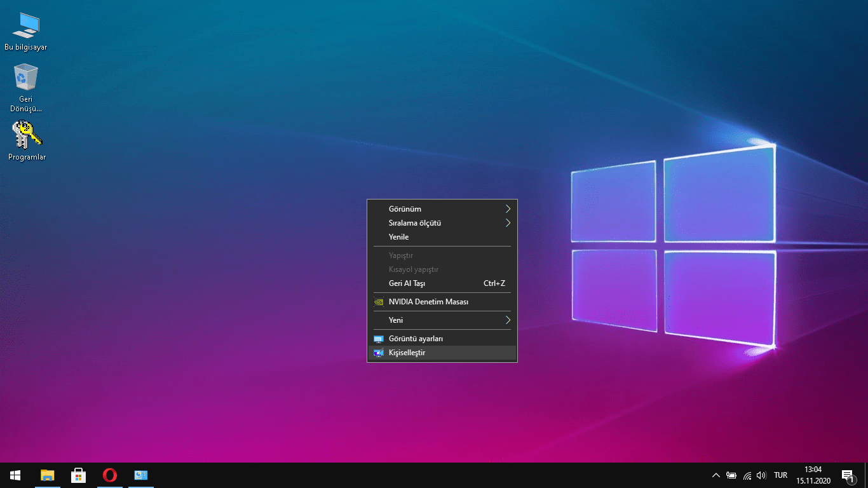This screenshot has width=868, height=488.
Task: Expand the Görünüm submenu
Action: tap(442, 209)
